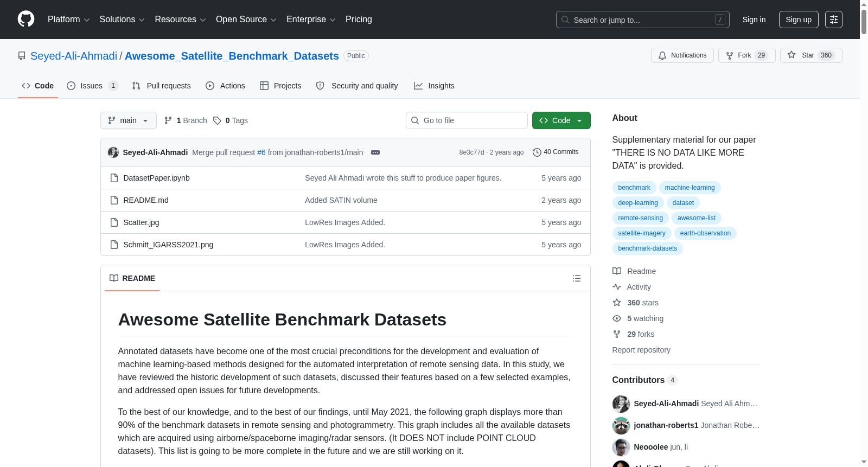Screen dimensions: 868x467
Task: Switch to the Issues tab
Action: pos(92,86)
